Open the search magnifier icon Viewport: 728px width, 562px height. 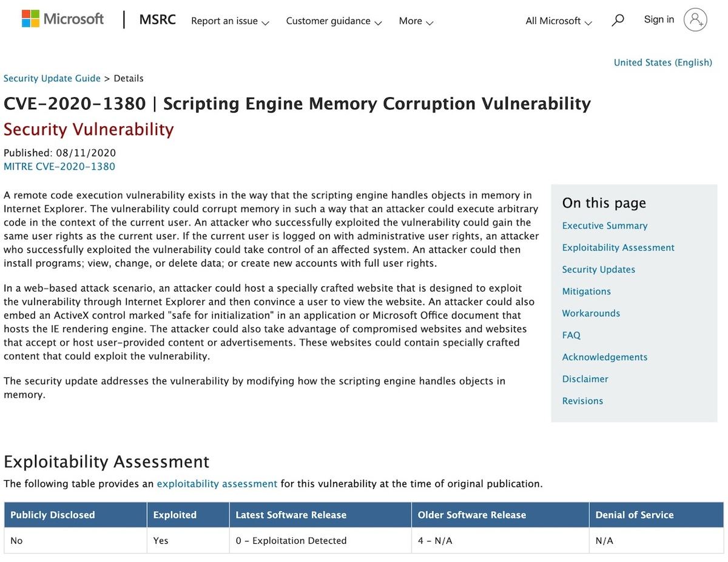618,21
